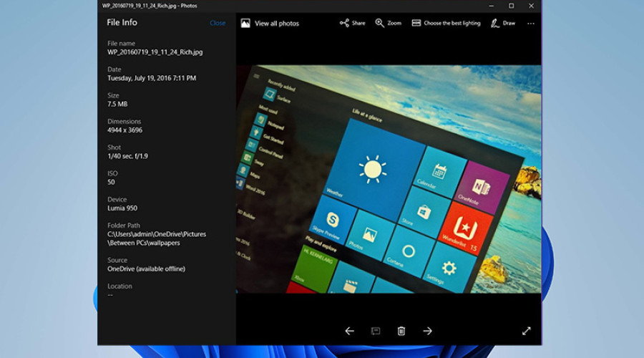Screen dimensions: 644x358
Task: Click Choose the best lighting
Action: 446,23
